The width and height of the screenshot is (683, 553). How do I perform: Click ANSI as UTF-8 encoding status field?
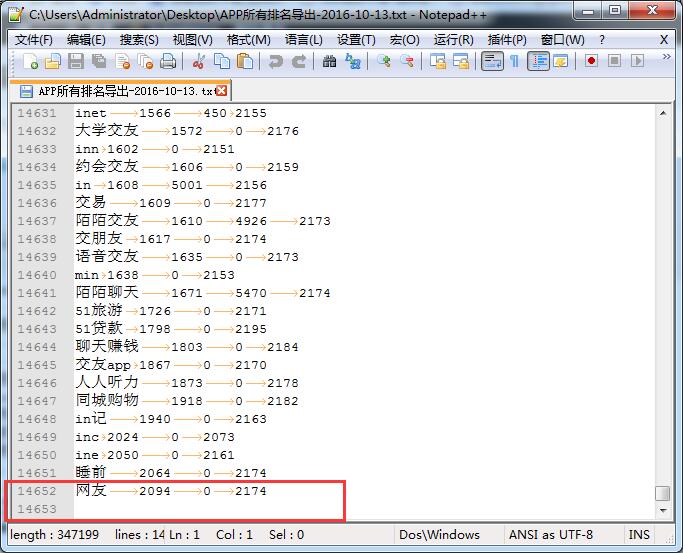(x=551, y=535)
